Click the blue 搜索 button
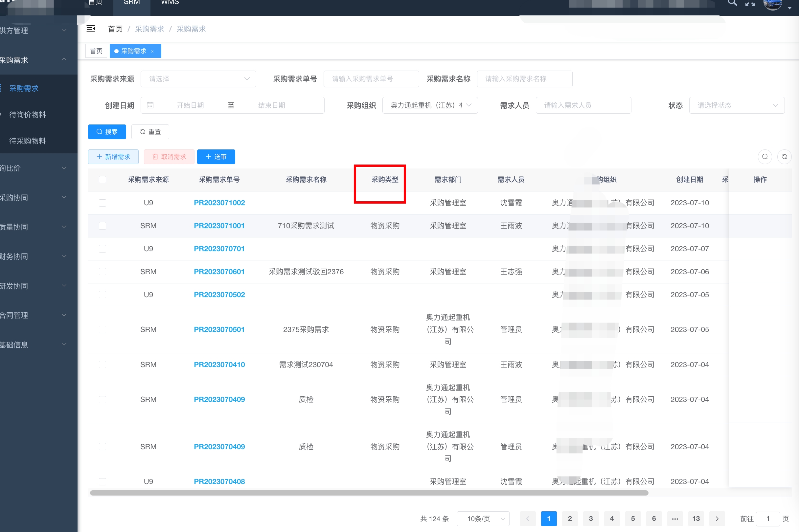The image size is (799, 532). (107, 132)
